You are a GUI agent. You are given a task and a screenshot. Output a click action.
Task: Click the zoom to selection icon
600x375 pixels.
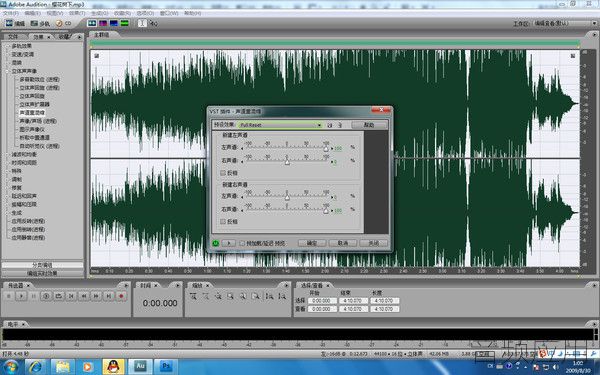pos(231,296)
